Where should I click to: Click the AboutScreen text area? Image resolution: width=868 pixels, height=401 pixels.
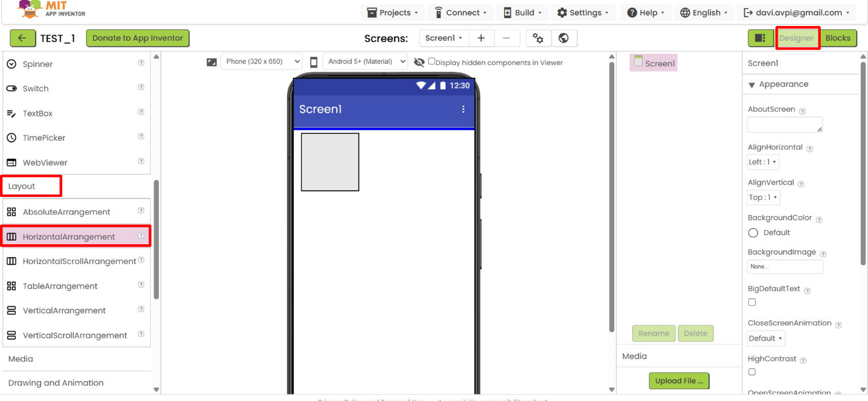click(785, 125)
